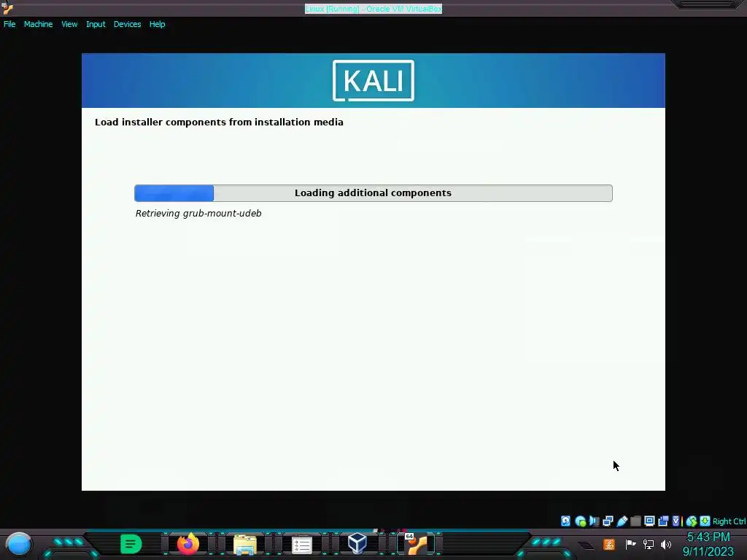This screenshot has width=747, height=560.
Task: Open the list app on taskbar
Action: click(301, 545)
